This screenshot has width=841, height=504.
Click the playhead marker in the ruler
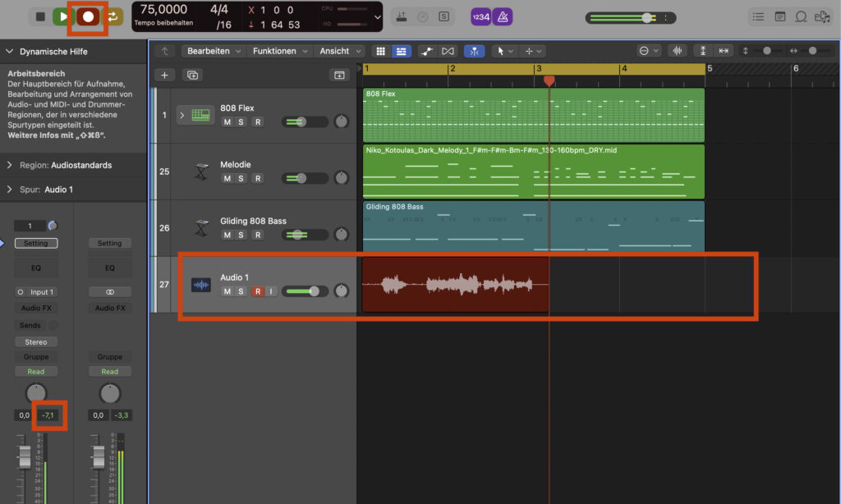pyautogui.click(x=549, y=80)
